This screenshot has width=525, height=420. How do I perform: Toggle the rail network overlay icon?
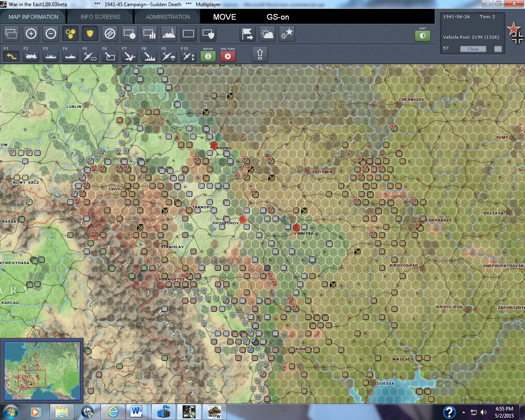[x=110, y=34]
